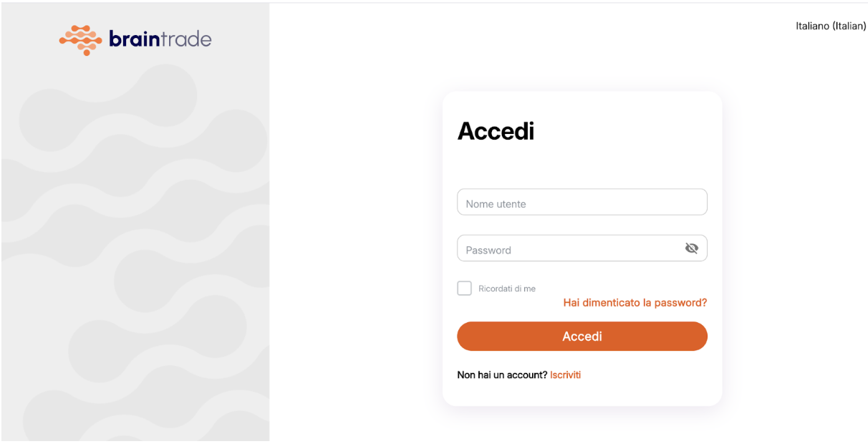Open "Hai dimenticato la password?" link

coord(635,303)
